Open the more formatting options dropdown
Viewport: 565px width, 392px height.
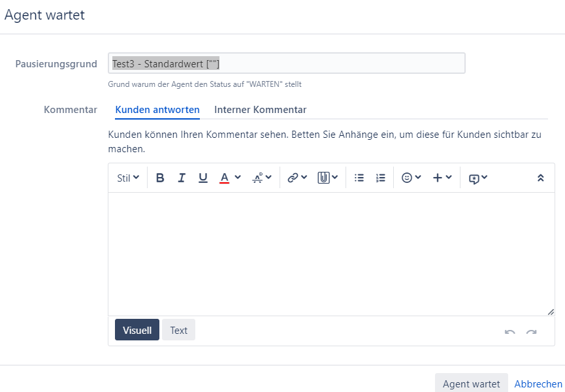click(x=268, y=177)
